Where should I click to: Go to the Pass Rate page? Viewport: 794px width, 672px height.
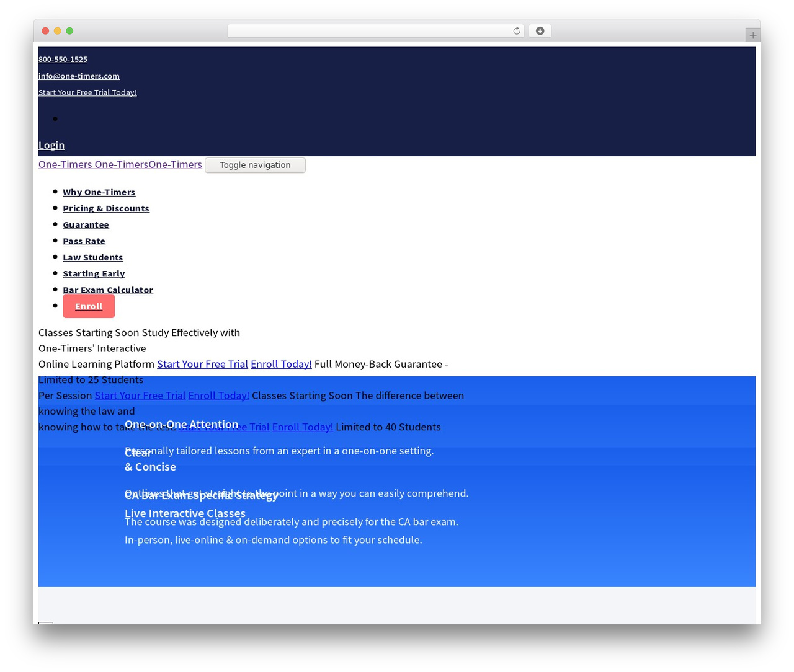[84, 241]
